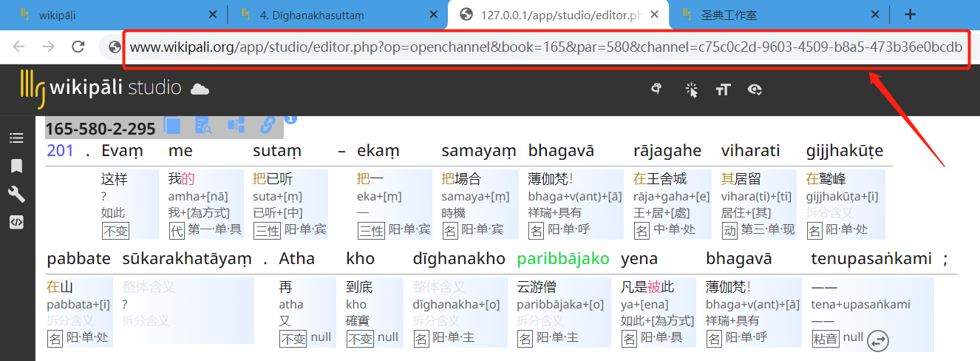
Task: Open the table of contents list icon in sidebar
Action: (x=16, y=138)
